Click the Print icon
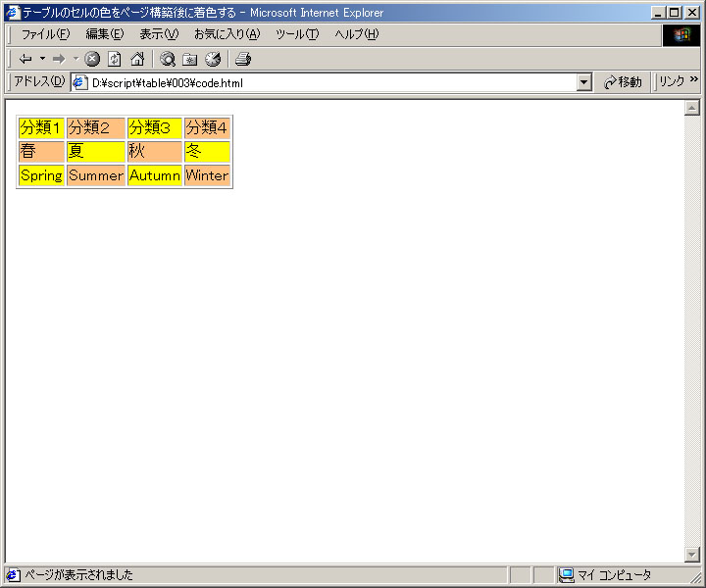Viewport: 706px width, 588px height. pos(243,59)
